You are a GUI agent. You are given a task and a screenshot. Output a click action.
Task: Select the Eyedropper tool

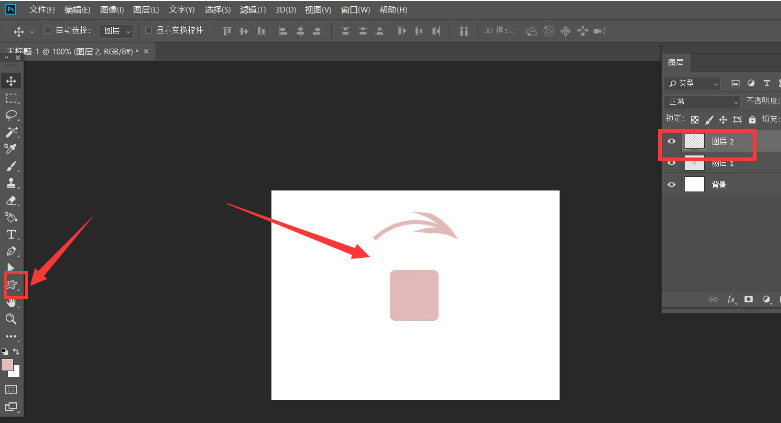11,149
